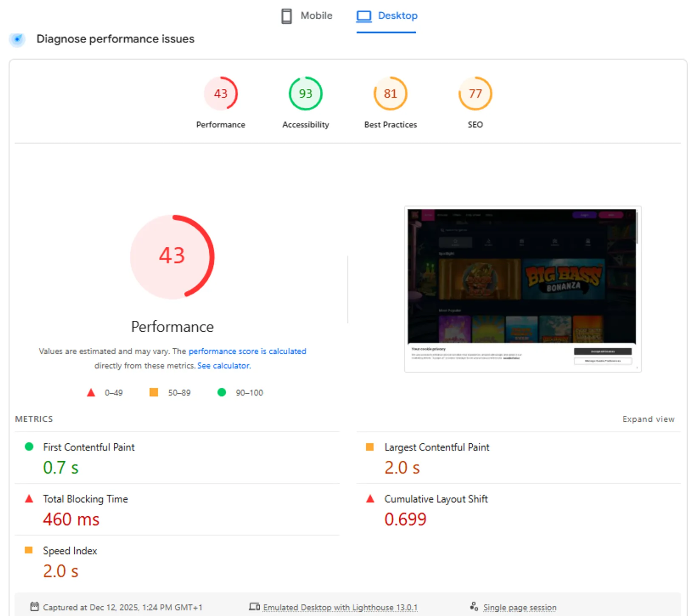Click the orange square beside Speed Index
This screenshot has width=690, height=616.
pos(28,550)
